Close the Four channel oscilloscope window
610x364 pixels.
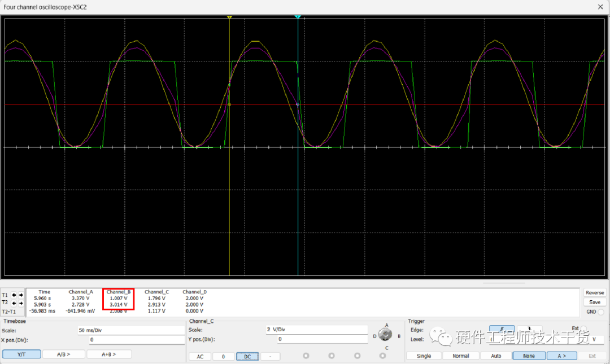(600, 7)
